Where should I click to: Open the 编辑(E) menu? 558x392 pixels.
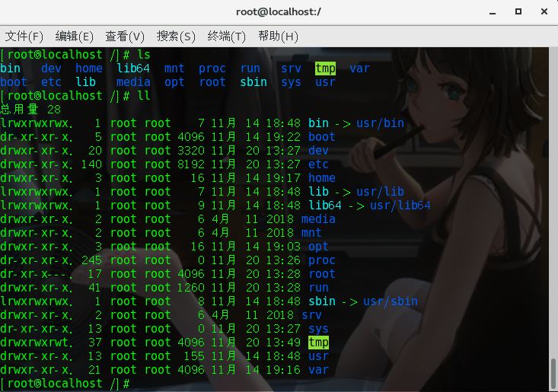coord(75,37)
